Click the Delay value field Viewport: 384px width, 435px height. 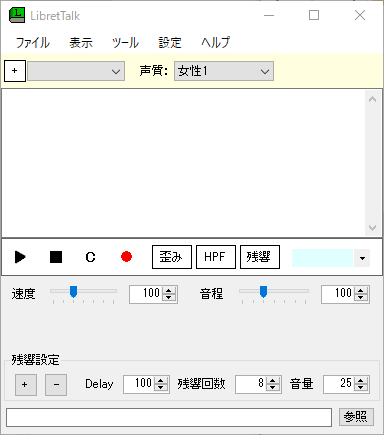click(139, 384)
